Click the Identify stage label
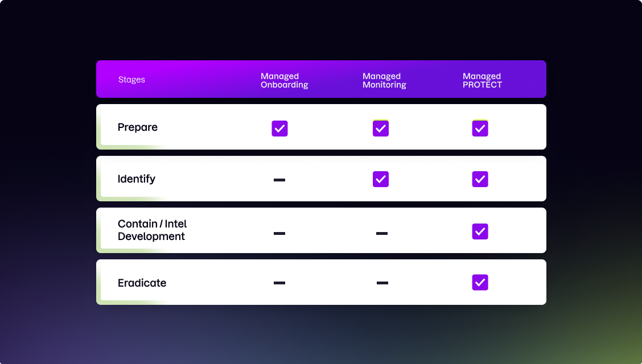 pos(137,179)
